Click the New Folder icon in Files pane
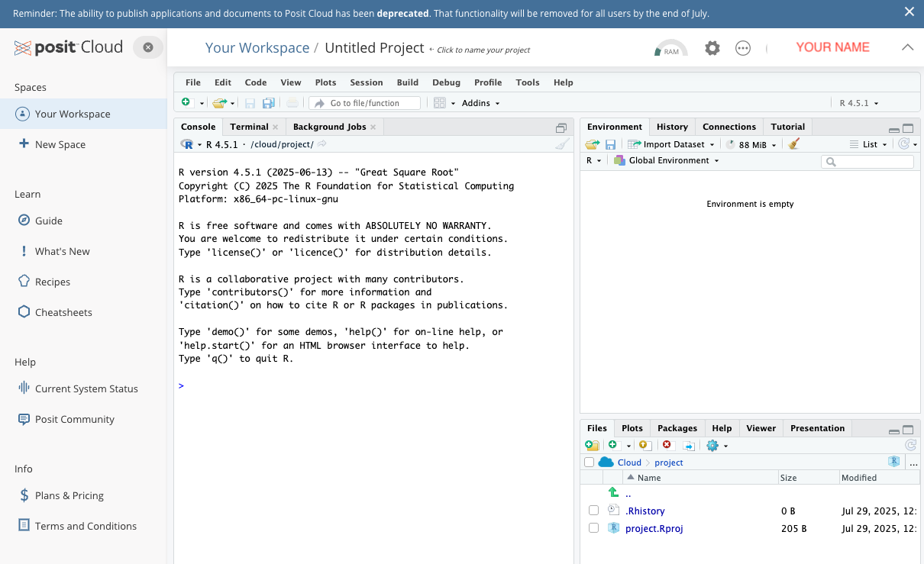Viewport: 924px width, 564px height. (x=592, y=445)
